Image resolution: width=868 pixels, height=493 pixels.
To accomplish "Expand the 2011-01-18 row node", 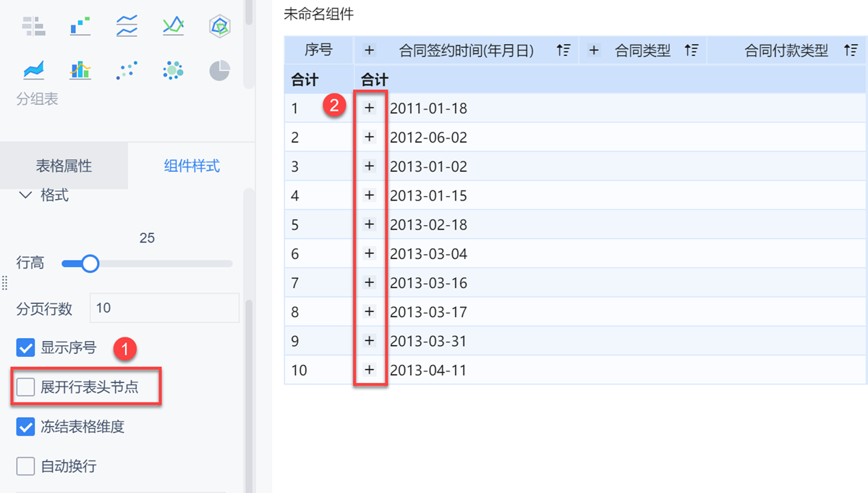I will 370,108.
